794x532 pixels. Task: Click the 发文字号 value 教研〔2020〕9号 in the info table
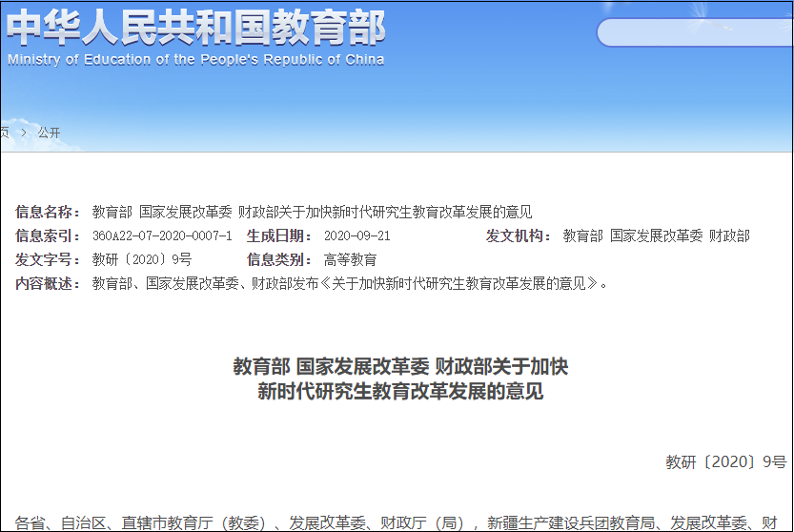(142, 259)
